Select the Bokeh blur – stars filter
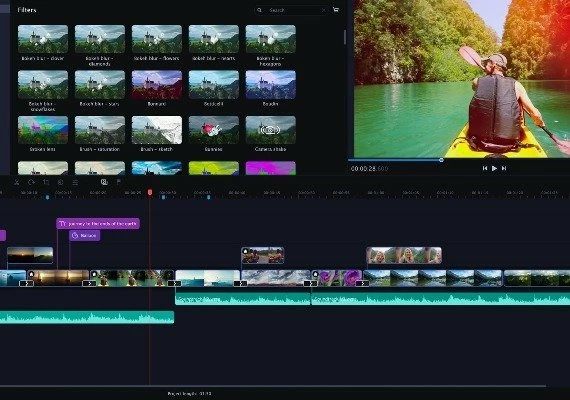Image resolution: width=570 pixels, height=400 pixels. click(x=100, y=85)
